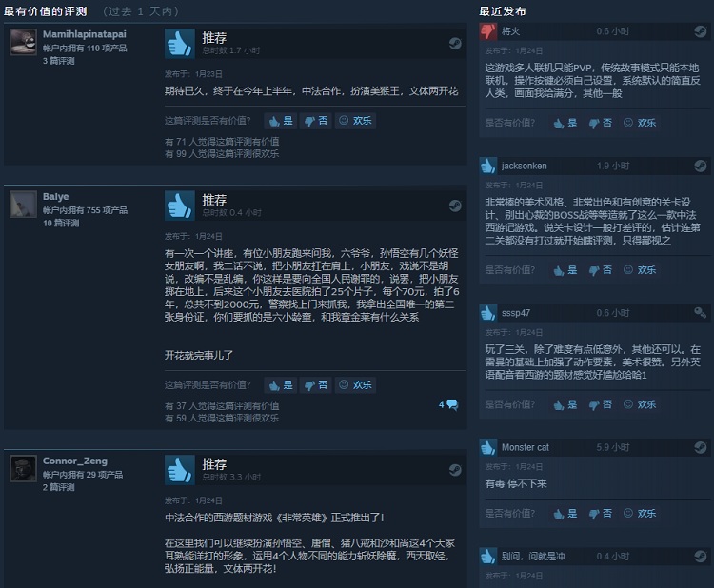The height and width of the screenshot is (588, 714).
Task: Click Balye's avatar thumbnail
Action: pyautogui.click(x=23, y=205)
